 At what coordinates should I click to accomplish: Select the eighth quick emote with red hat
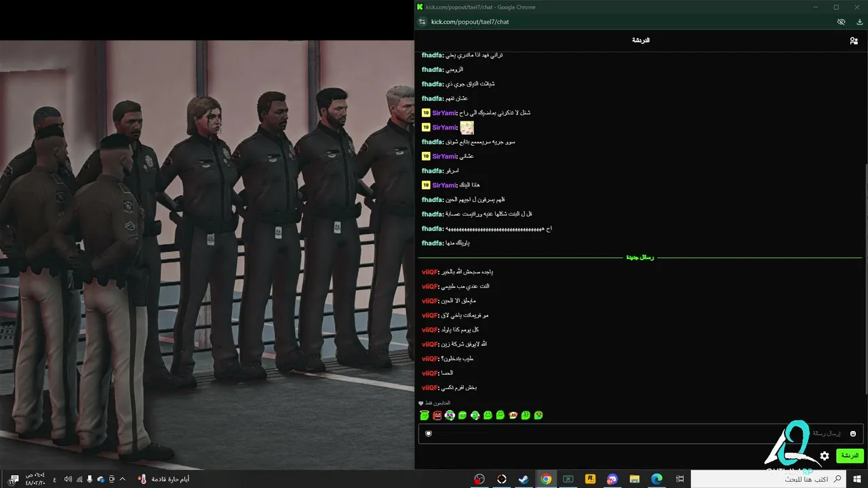[x=513, y=415]
